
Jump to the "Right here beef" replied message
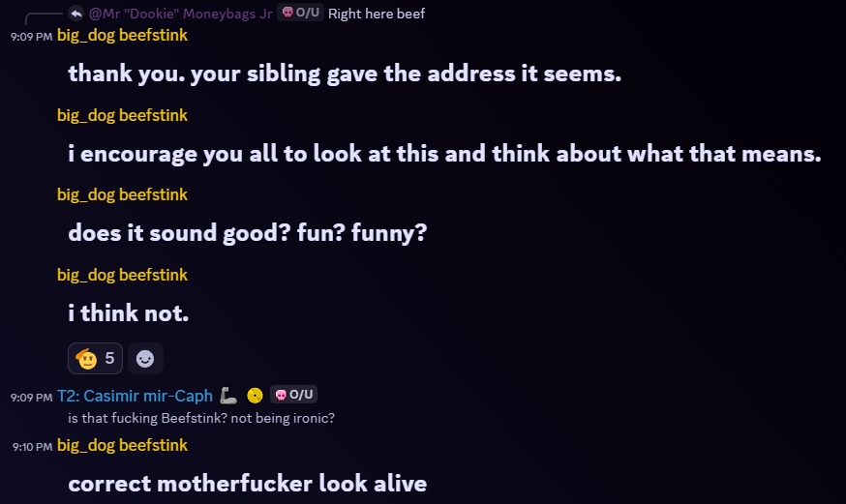point(377,14)
